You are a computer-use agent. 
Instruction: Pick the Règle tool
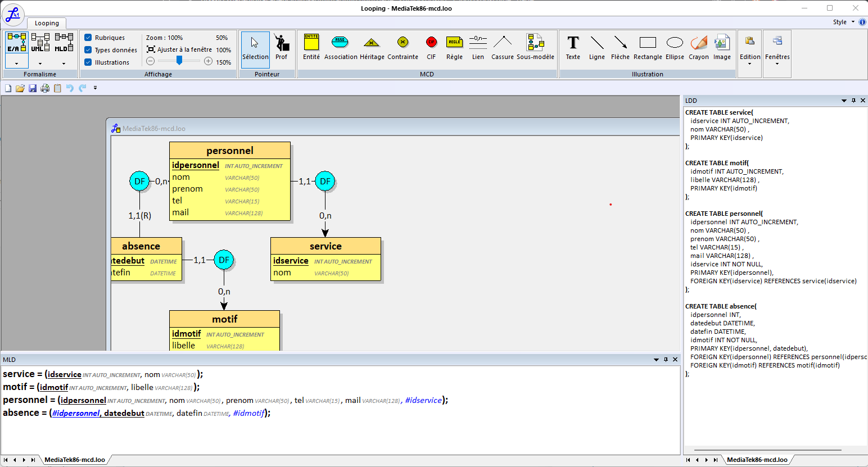coord(454,47)
